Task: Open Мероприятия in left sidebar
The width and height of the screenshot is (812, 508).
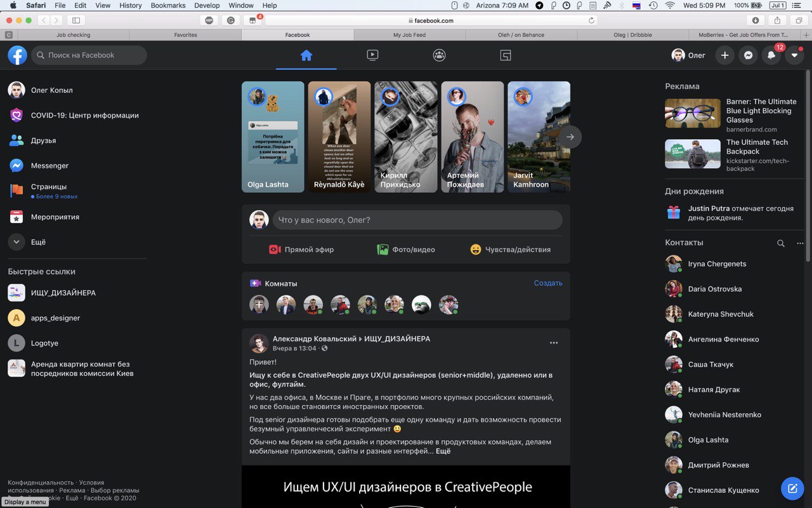Action: pos(77,217)
